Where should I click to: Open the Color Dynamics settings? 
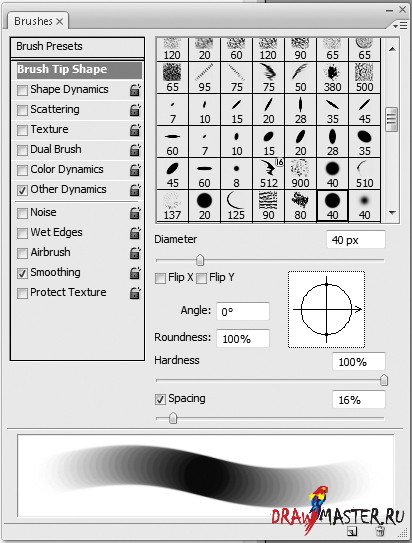tap(67, 169)
